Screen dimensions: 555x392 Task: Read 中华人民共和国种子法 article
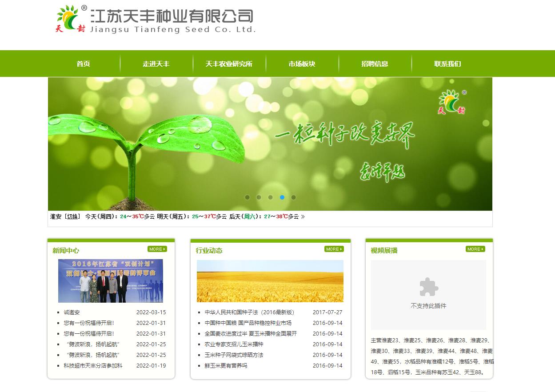click(x=249, y=312)
